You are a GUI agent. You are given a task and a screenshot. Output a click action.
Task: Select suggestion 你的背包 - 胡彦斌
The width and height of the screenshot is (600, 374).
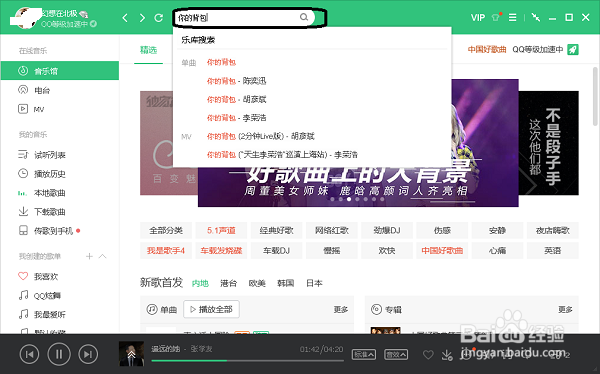point(236,100)
